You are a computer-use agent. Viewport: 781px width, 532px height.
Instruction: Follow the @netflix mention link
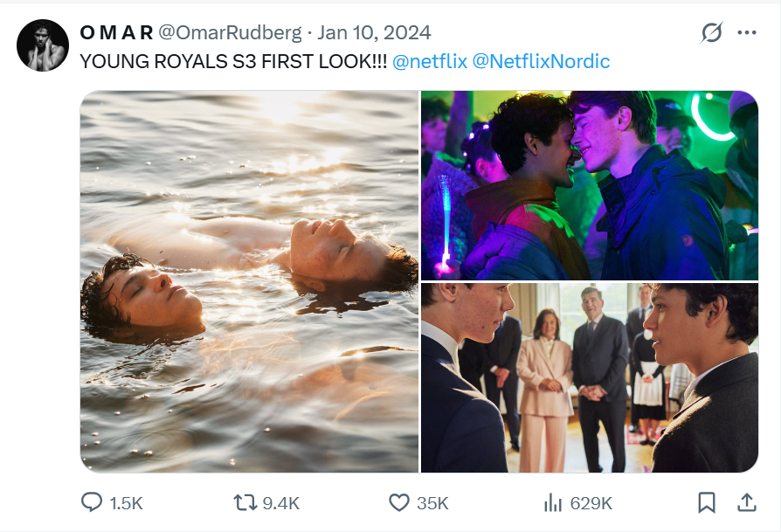(x=429, y=62)
